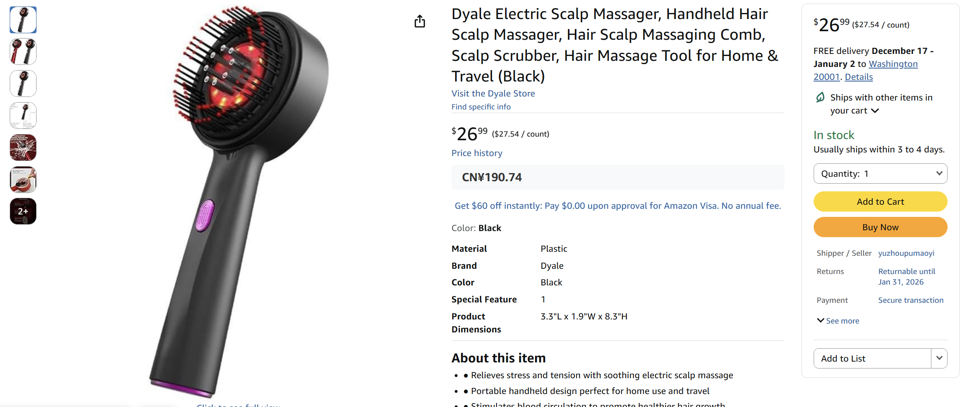The image size is (980, 407).
Task: Open seller page yuzhoupumaoyi
Action: pos(907,253)
